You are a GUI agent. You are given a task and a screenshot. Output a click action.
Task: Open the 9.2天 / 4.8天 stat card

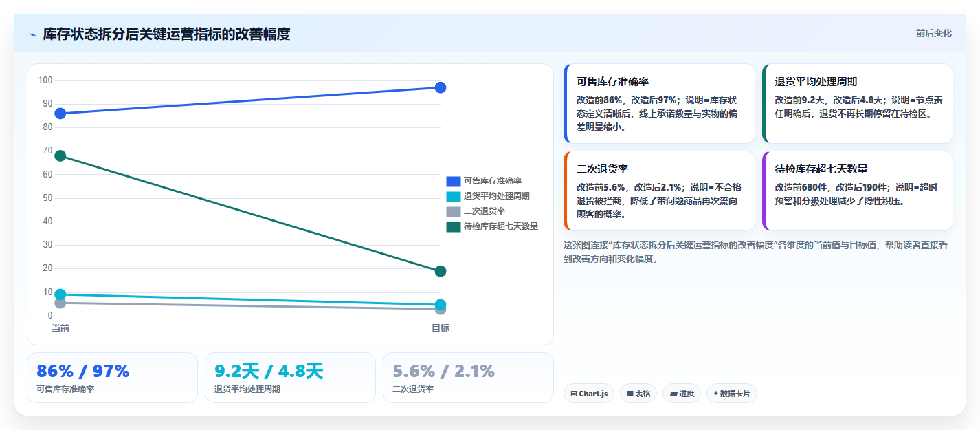pyautogui.click(x=290, y=378)
